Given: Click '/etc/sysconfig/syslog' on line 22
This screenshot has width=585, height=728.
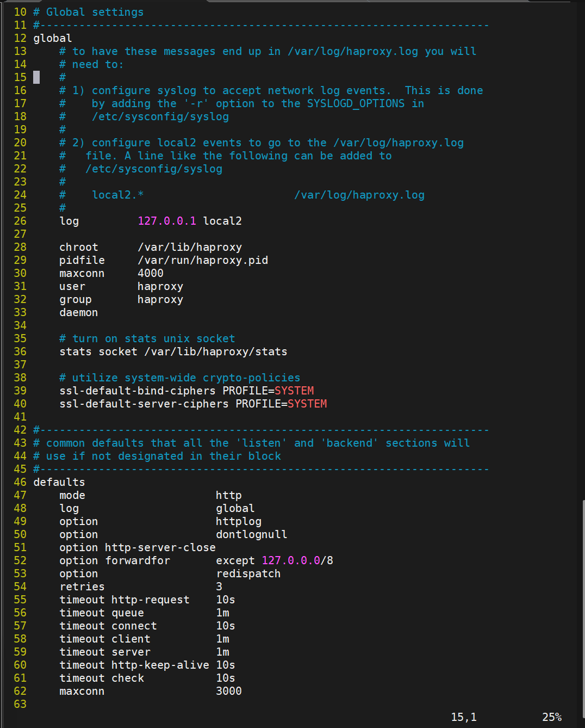Looking at the screenshot, I should tap(154, 169).
